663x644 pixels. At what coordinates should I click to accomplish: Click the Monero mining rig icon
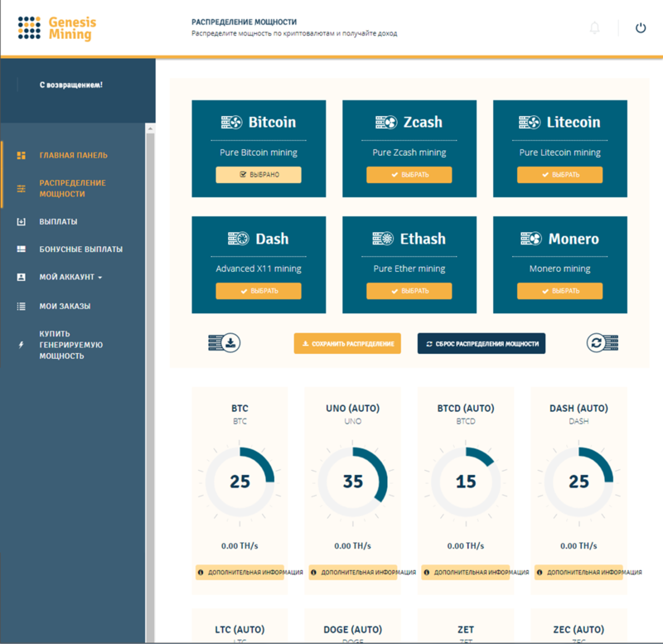pyautogui.click(x=530, y=239)
